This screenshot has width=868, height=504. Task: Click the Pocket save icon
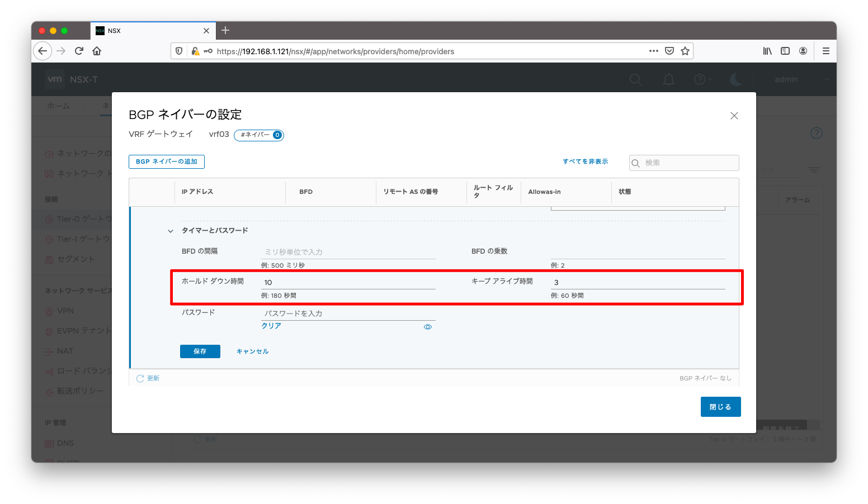pyautogui.click(x=669, y=51)
